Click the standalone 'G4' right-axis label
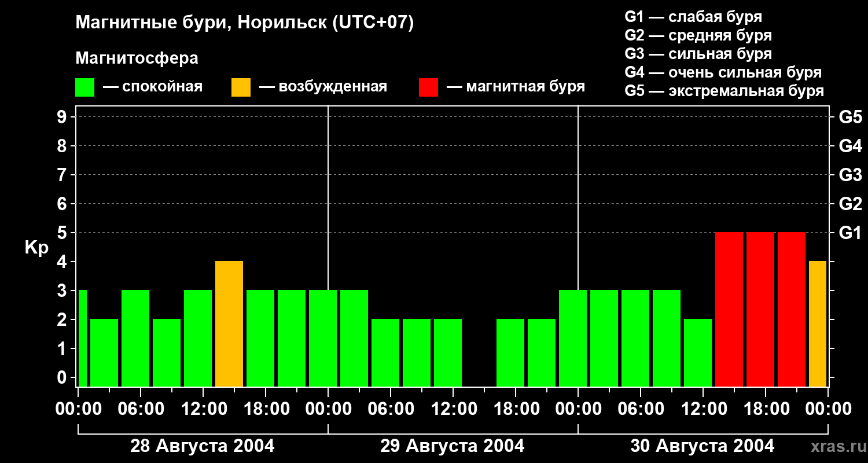The width and height of the screenshot is (868, 463). (851, 146)
